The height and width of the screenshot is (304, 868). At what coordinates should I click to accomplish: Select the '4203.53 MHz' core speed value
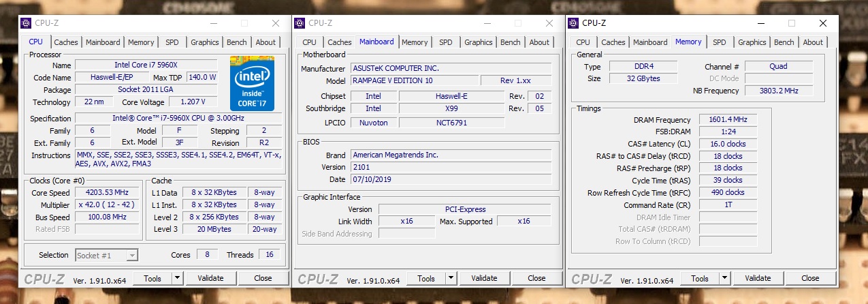pos(106,193)
